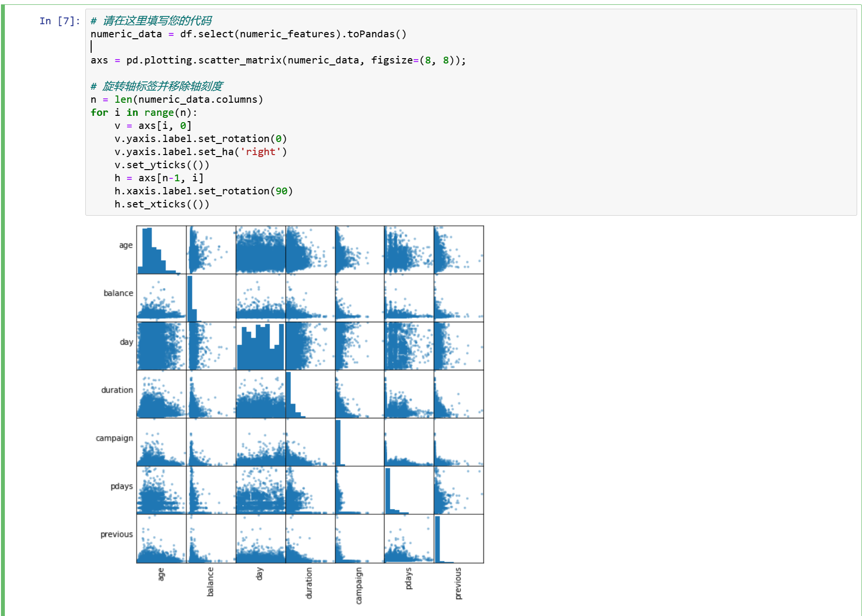The height and width of the screenshot is (616, 862).
Task: Click the age histogram subplot
Action: [161, 250]
